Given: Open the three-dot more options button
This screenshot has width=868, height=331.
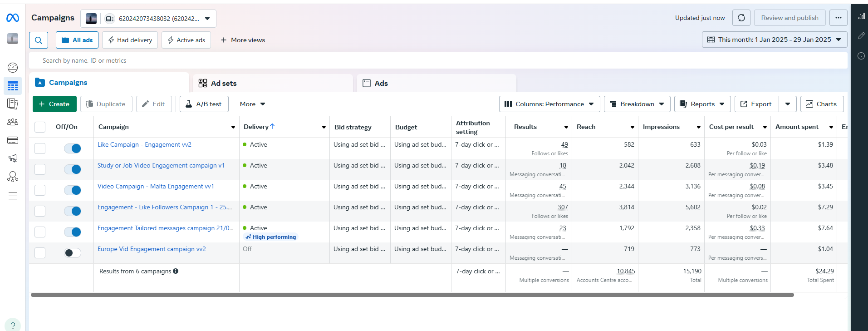Looking at the screenshot, I should (x=838, y=18).
